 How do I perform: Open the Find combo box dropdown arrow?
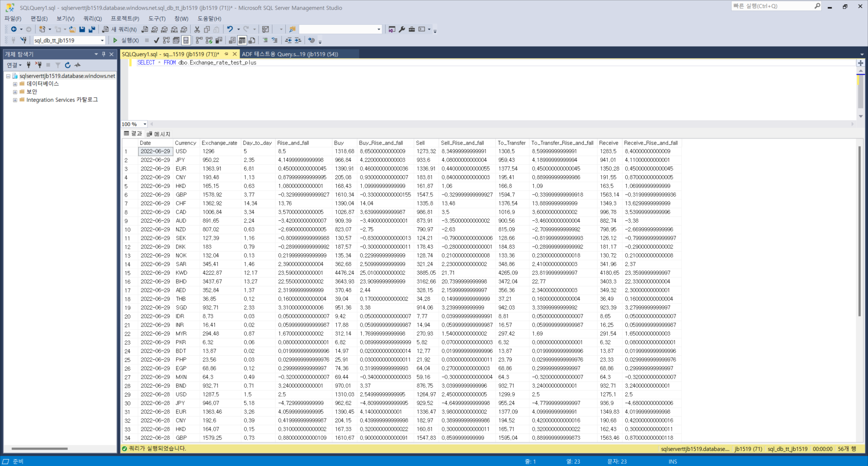click(379, 29)
